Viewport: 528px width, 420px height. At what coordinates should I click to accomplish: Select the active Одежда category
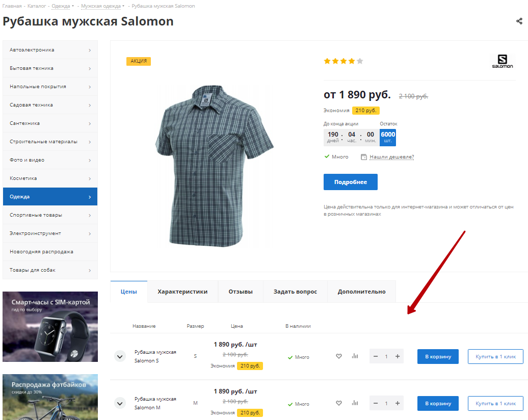point(50,197)
